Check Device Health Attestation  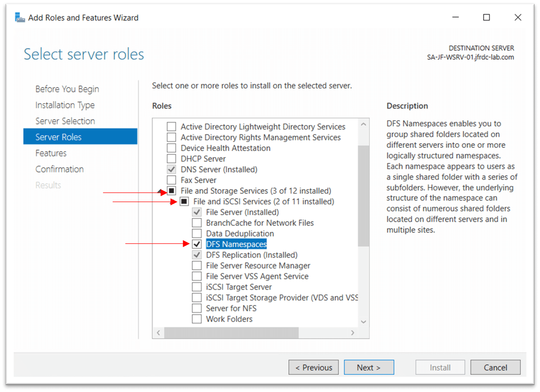pyautogui.click(x=171, y=148)
